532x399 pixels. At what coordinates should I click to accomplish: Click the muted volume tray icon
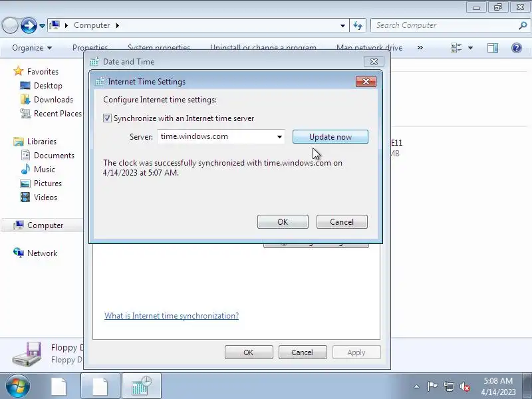click(x=465, y=386)
